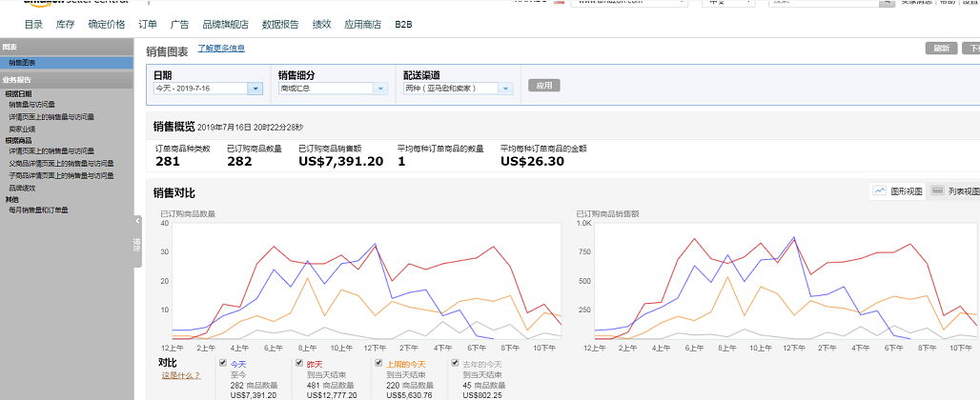Switch to 列表视图 table view

point(954,190)
